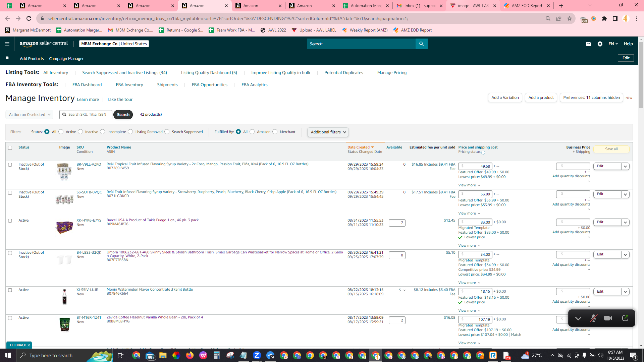Click the price field showing 83.00
Screen dimensions: 644x362
coord(475,222)
